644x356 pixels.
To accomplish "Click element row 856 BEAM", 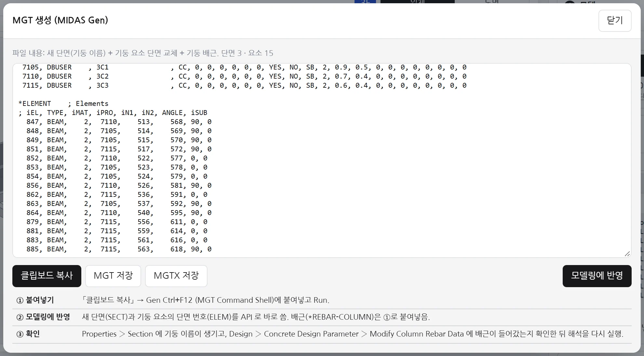I will 119,185.
